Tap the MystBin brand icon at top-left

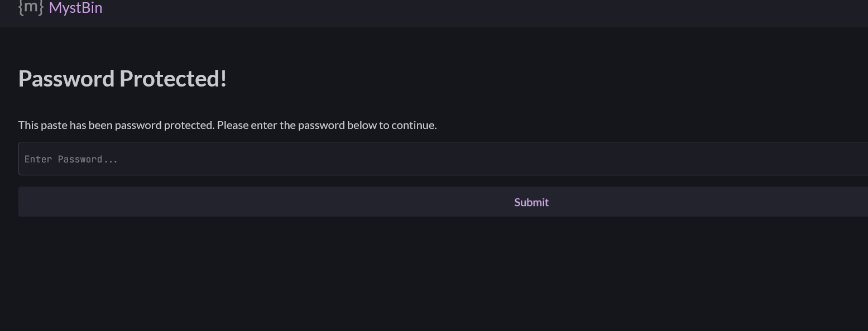click(31, 7)
